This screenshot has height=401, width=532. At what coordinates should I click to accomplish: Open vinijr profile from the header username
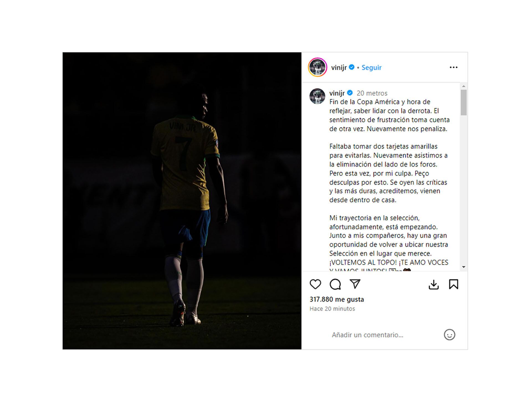[x=339, y=67]
